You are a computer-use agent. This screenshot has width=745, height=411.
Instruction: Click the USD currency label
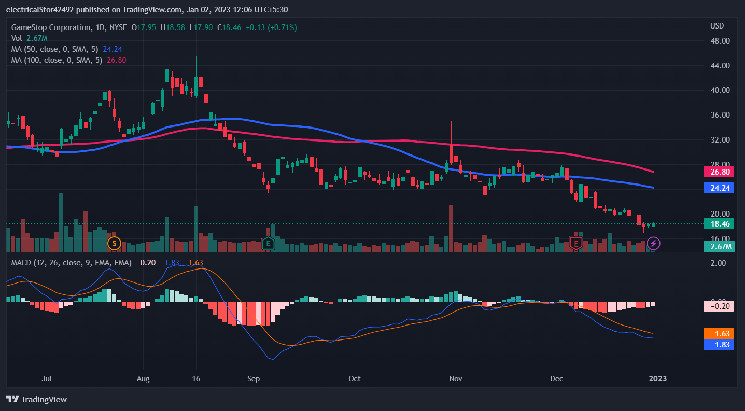click(717, 26)
